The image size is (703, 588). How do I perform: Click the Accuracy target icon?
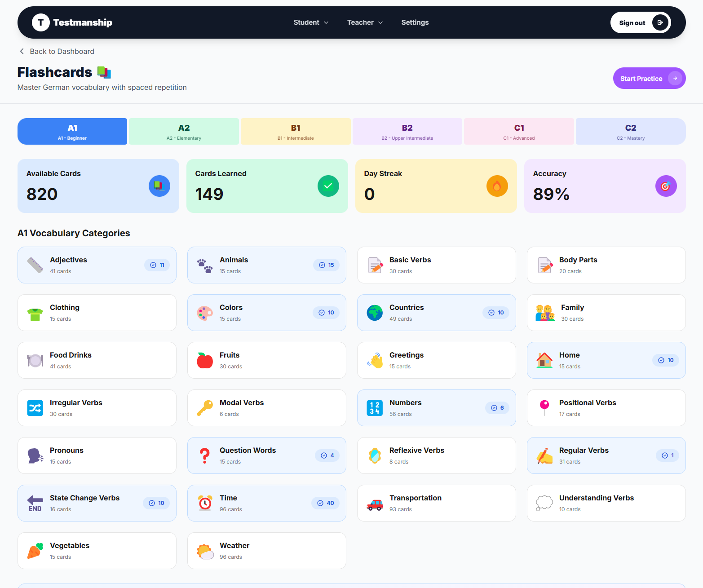(x=666, y=186)
